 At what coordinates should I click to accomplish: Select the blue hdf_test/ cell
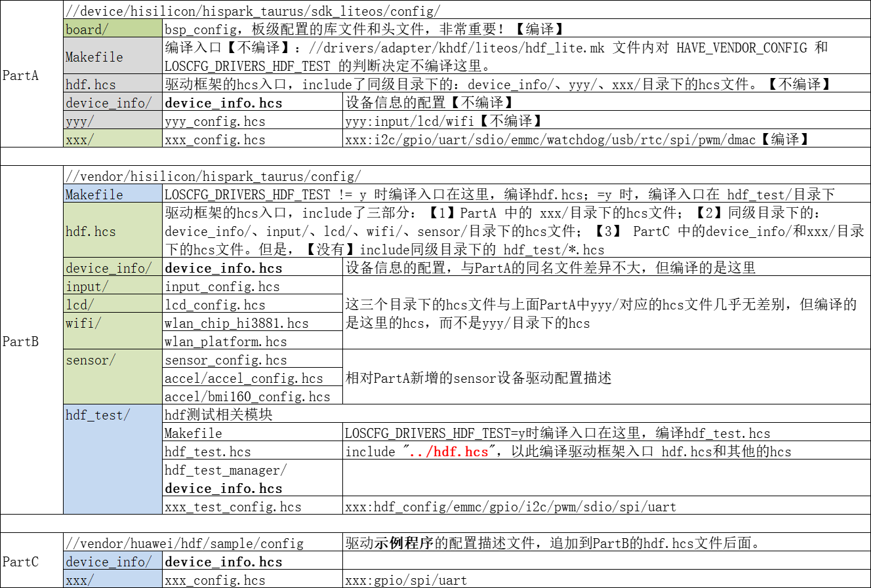(113, 459)
